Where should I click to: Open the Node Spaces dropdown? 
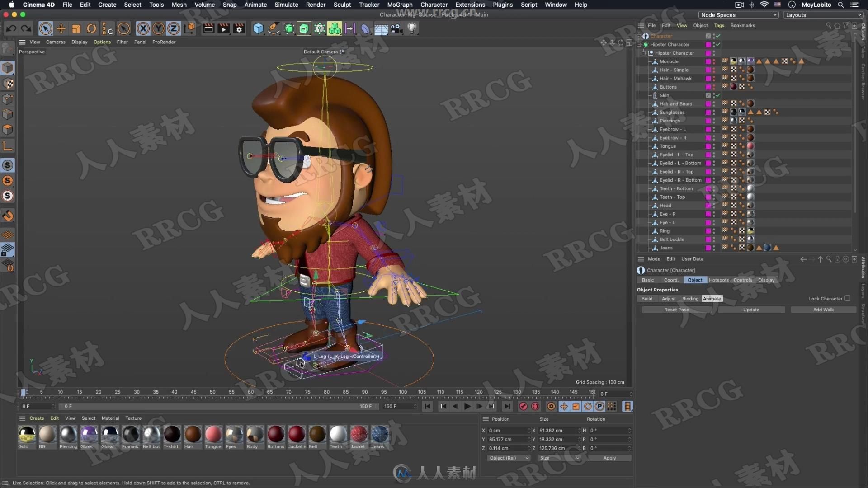[739, 15]
